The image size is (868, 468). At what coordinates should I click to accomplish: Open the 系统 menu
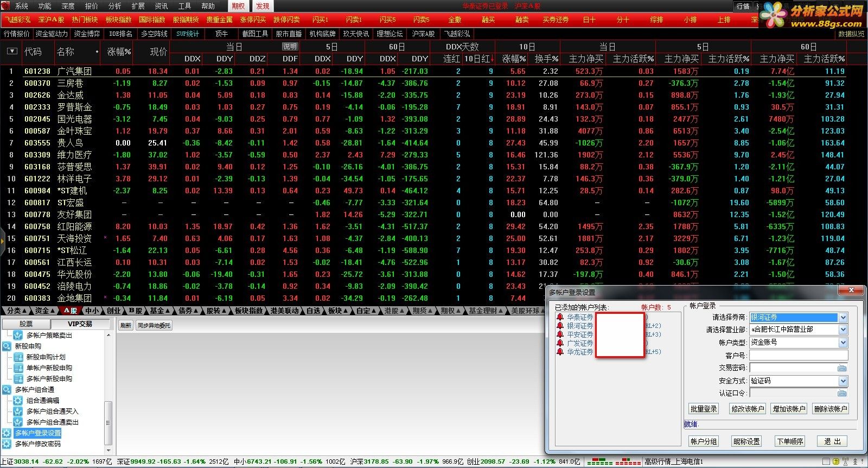pyautogui.click(x=22, y=6)
